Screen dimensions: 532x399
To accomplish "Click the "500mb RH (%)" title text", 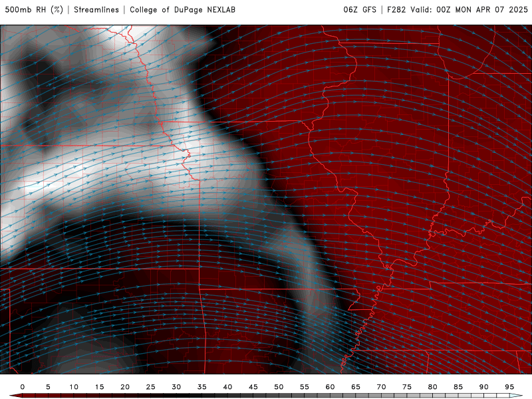I will point(34,10).
